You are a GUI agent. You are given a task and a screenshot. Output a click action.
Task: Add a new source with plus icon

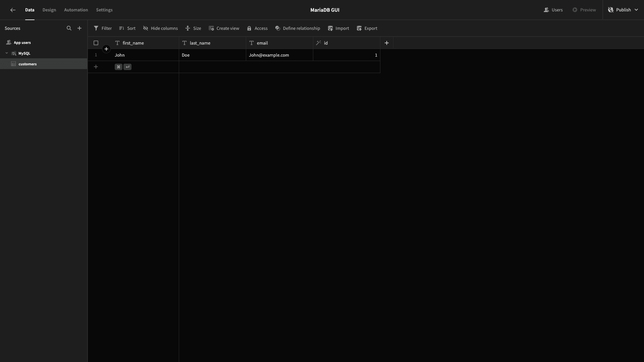pyautogui.click(x=79, y=28)
